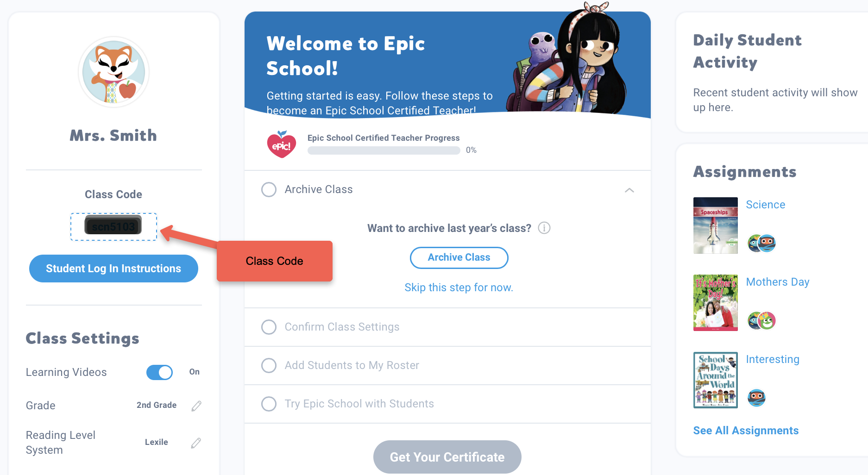Expand the Add Students to My Roster step
Viewport: 868px width, 475px height.
click(352, 365)
